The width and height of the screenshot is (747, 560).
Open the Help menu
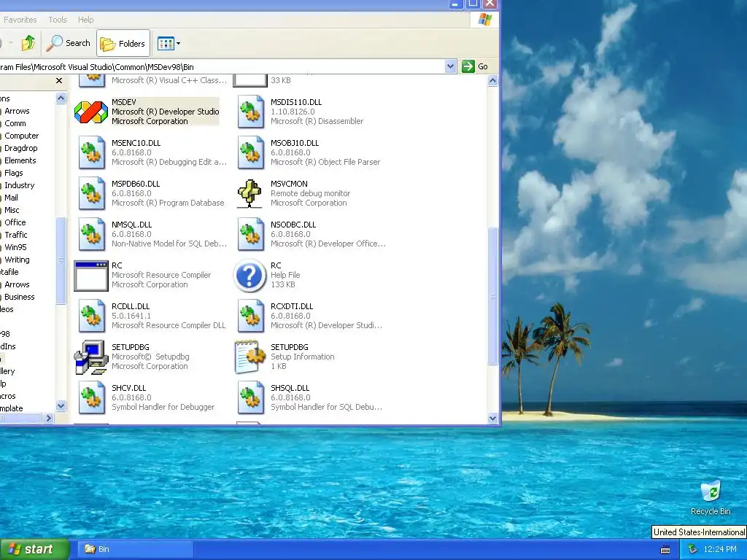(86, 20)
